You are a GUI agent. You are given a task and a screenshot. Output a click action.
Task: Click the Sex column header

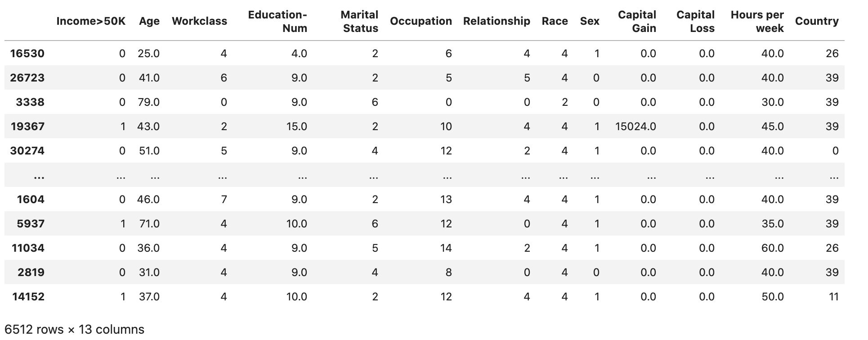[x=590, y=21]
